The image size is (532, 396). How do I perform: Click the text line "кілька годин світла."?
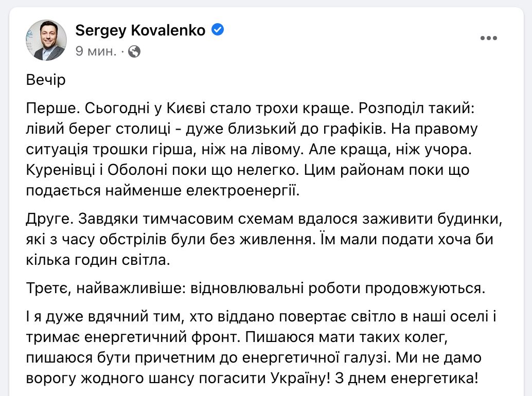[97, 260]
